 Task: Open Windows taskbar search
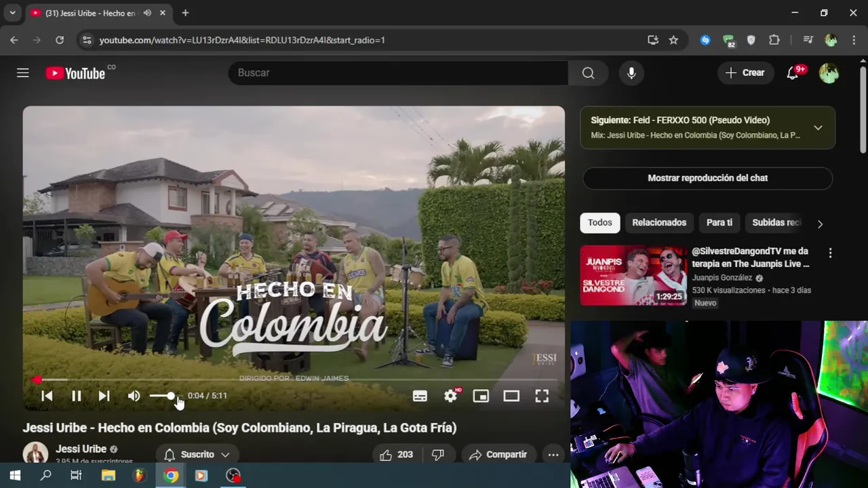click(45, 476)
